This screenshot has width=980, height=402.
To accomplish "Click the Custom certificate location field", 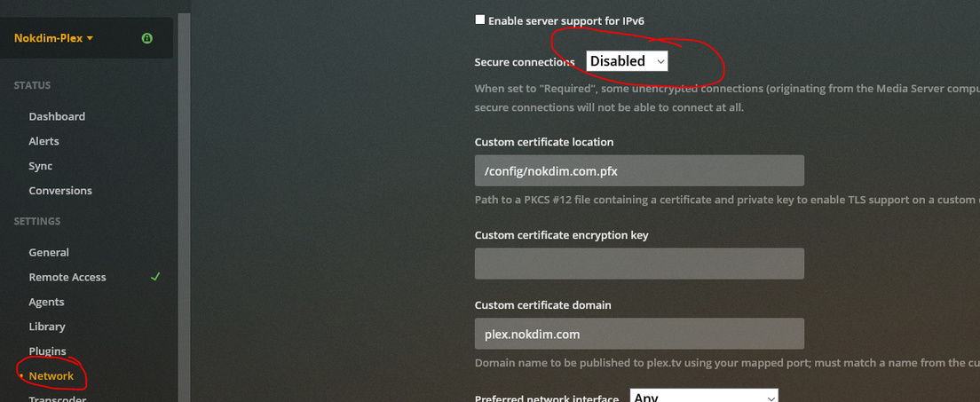I will [639, 170].
